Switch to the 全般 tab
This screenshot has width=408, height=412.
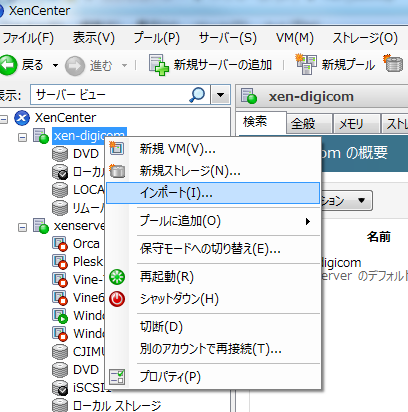309,124
